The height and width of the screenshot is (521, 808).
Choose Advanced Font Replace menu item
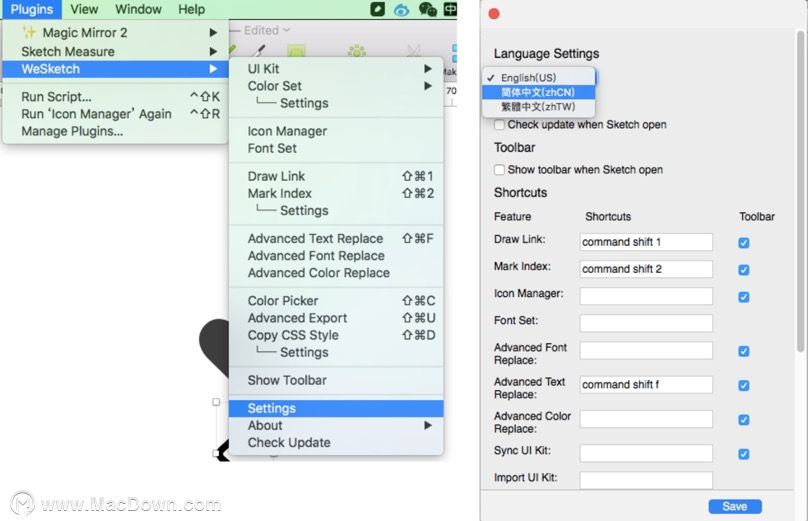point(336,256)
